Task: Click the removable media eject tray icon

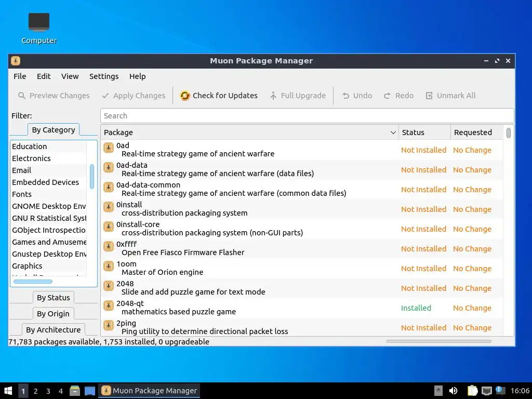Action: (x=438, y=391)
